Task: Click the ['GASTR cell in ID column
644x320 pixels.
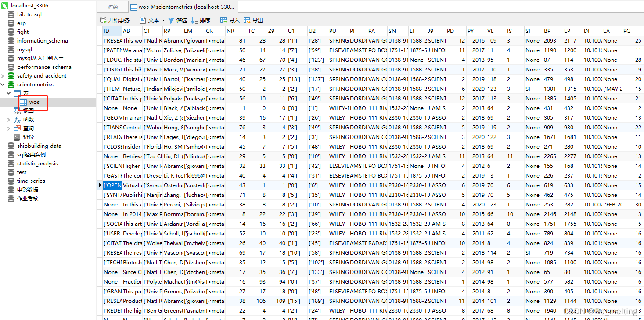Action: [x=112, y=176]
